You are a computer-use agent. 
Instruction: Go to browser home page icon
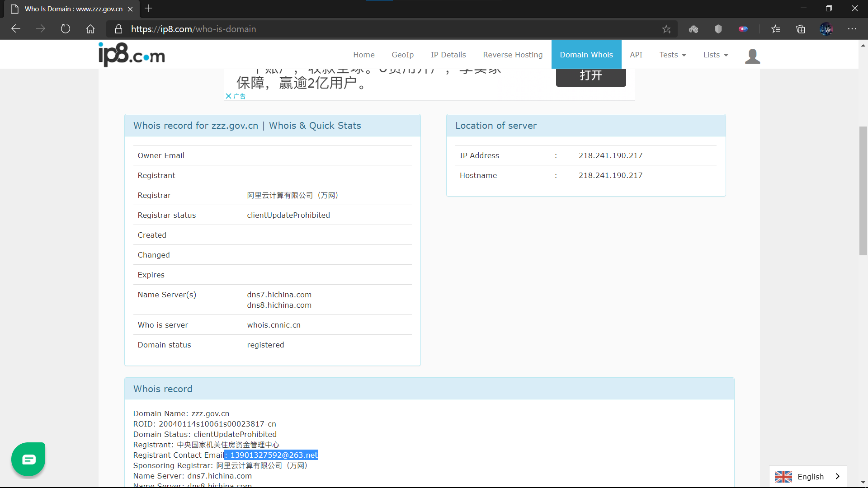click(x=90, y=29)
